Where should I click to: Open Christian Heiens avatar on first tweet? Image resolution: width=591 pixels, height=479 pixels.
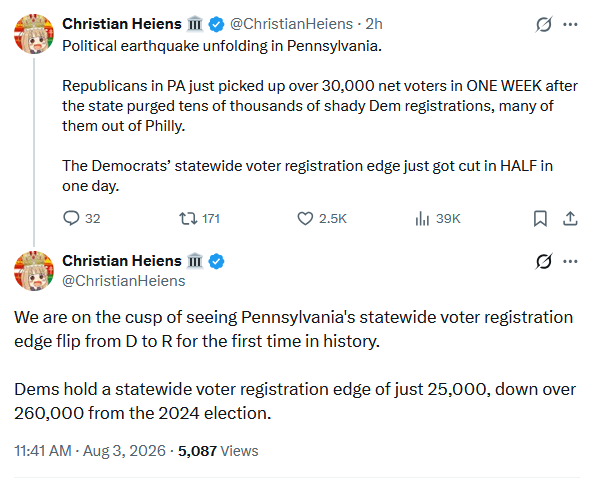point(34,34)
